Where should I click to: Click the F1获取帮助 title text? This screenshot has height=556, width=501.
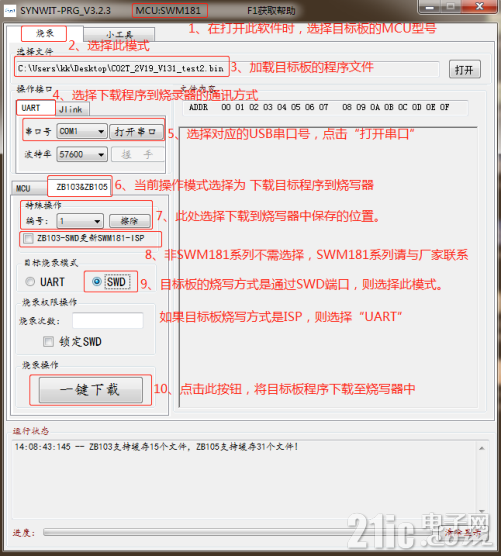click(271, 11)
